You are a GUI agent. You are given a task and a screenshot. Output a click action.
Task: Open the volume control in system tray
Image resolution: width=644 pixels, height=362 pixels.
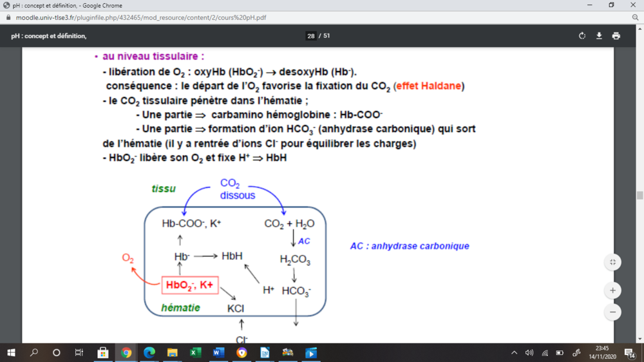coord(529,352)
